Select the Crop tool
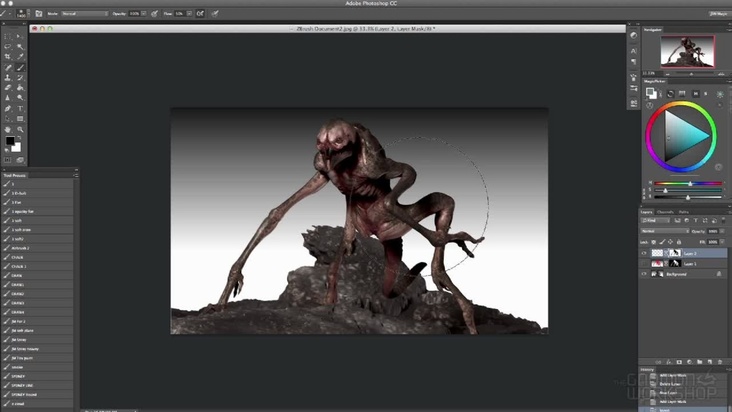732x412 pixels. pyautogui.click(x=7, y=57)
